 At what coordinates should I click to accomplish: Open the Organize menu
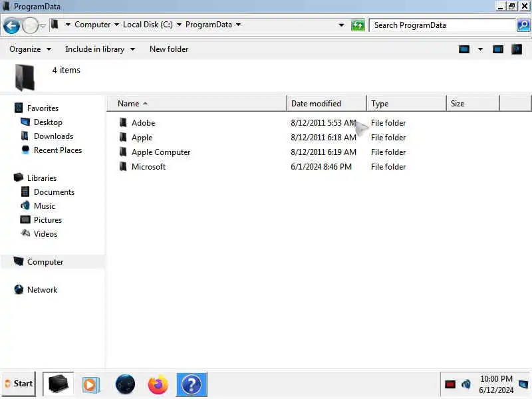click(x=30, y=49)
